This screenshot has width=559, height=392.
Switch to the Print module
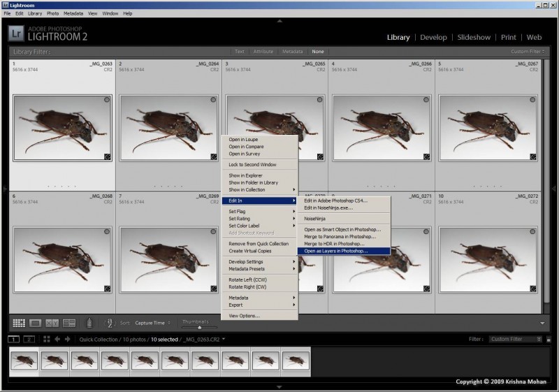tap(509, 38)
